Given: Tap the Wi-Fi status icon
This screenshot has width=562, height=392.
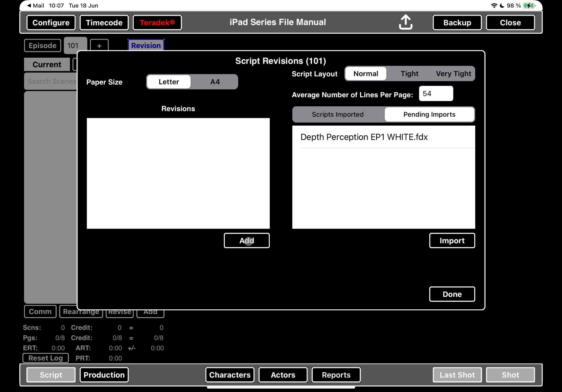Looking at the screenshot, I should pyautogui.click(x=494, y=6).
